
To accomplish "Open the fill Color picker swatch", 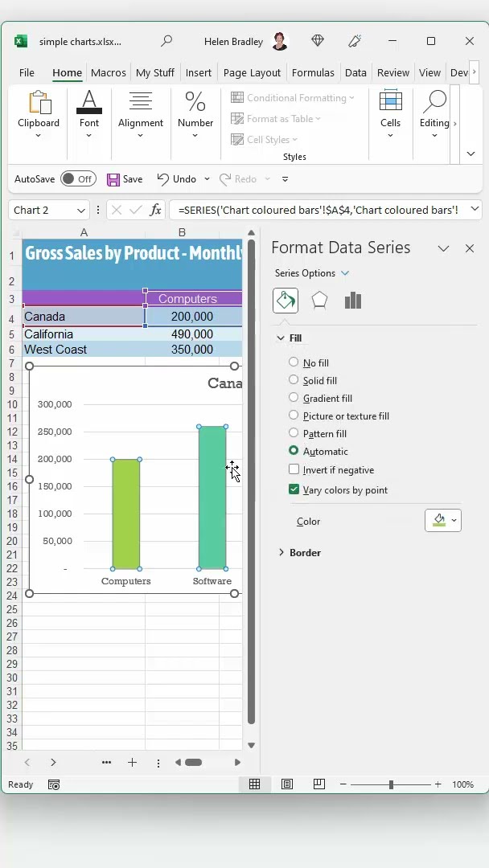I will (x=442, y=521).
